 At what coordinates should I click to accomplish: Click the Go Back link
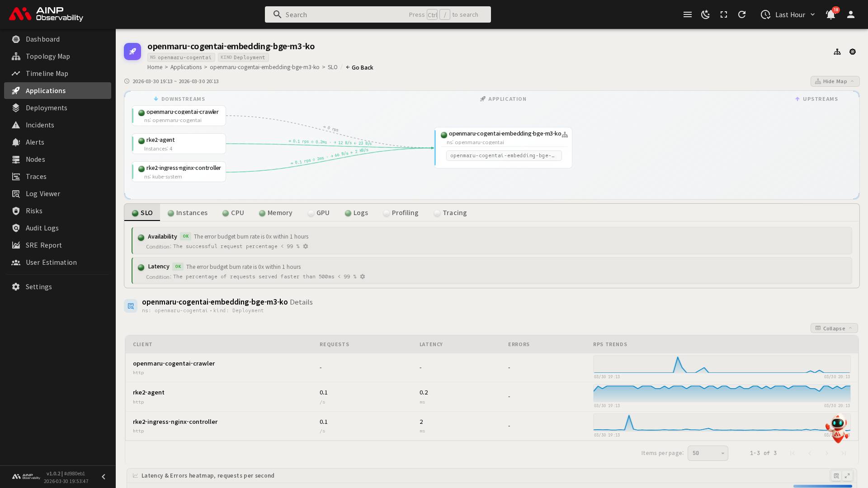point(360,67)
